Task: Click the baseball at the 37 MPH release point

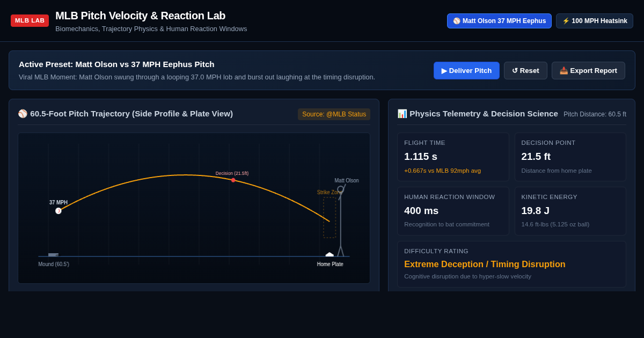Action: (58, 211)
